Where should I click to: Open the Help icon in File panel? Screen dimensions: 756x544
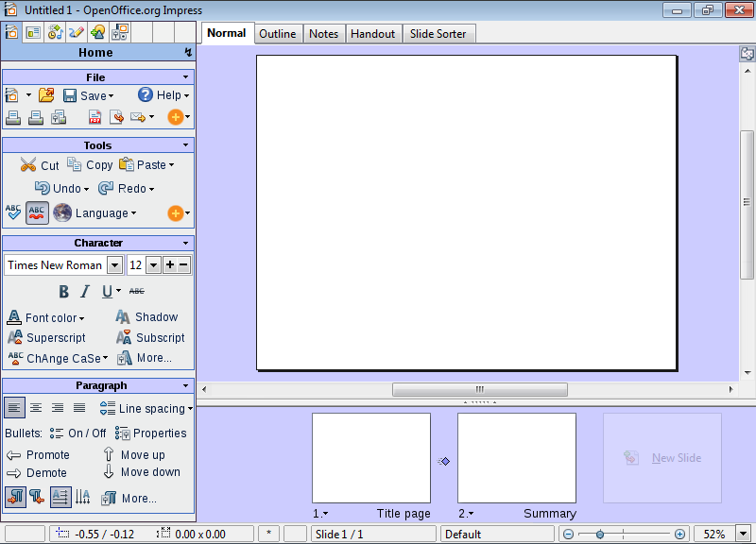pyautogui.click(x=146, y=94)
